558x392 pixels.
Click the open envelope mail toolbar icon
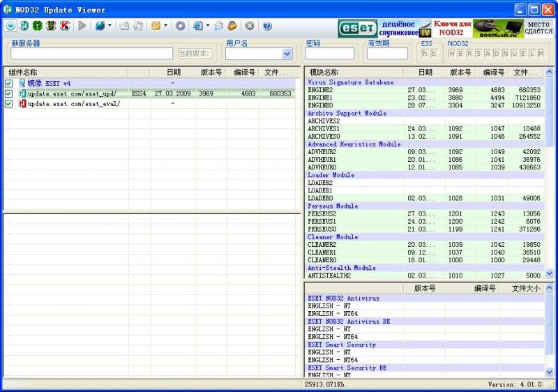pos(219,26)
